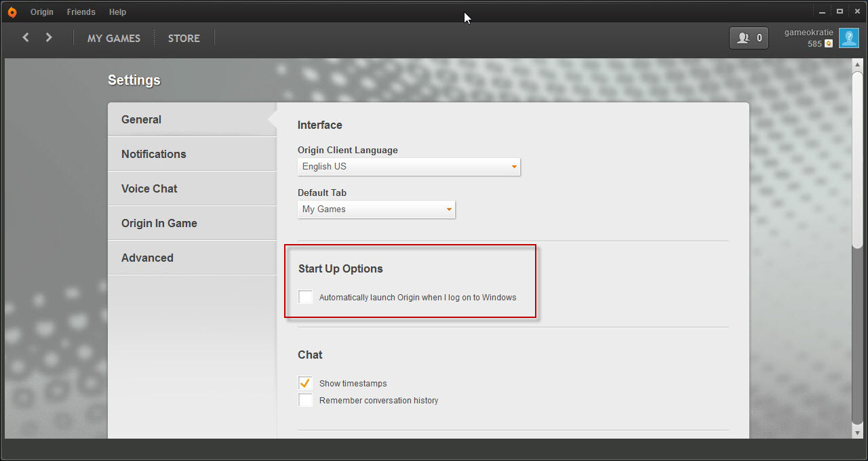This screenshot has width=868, height=461.
Task: Expand the Origin Client Language dropdown
Action: point(409,166)
